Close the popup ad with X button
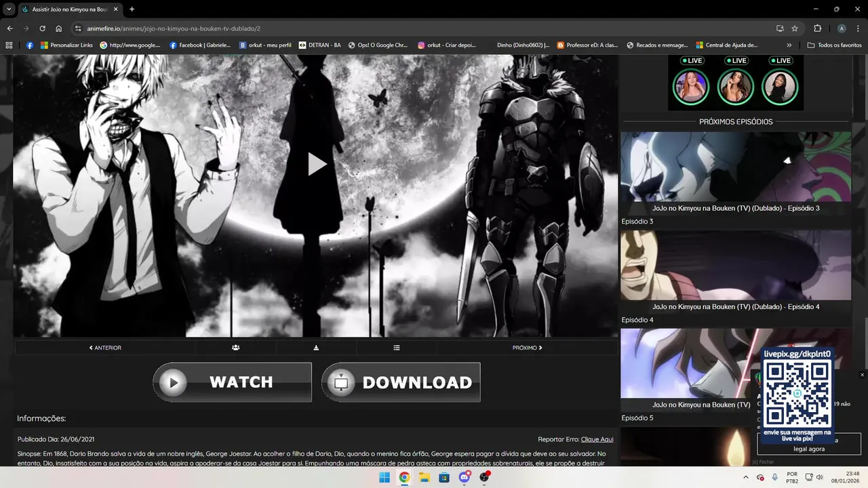 coord(863,375)
